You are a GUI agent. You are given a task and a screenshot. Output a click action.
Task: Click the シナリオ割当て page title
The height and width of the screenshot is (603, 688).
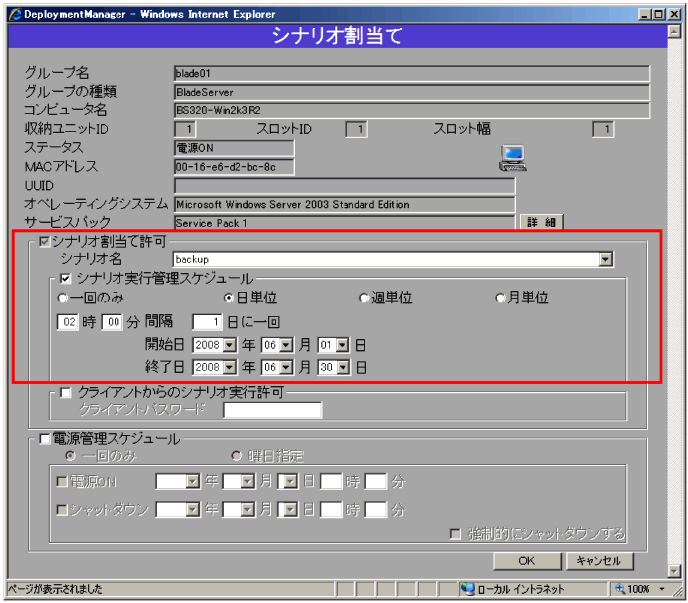(x=337, y=36)
